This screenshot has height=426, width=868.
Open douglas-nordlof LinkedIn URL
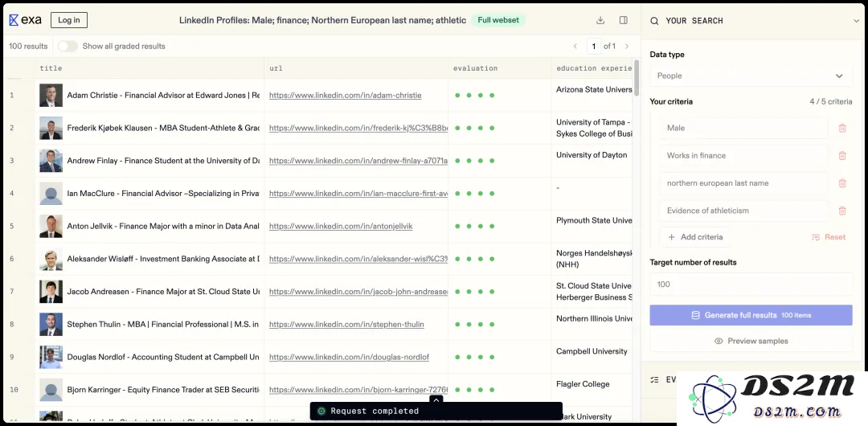click(349, 358)
